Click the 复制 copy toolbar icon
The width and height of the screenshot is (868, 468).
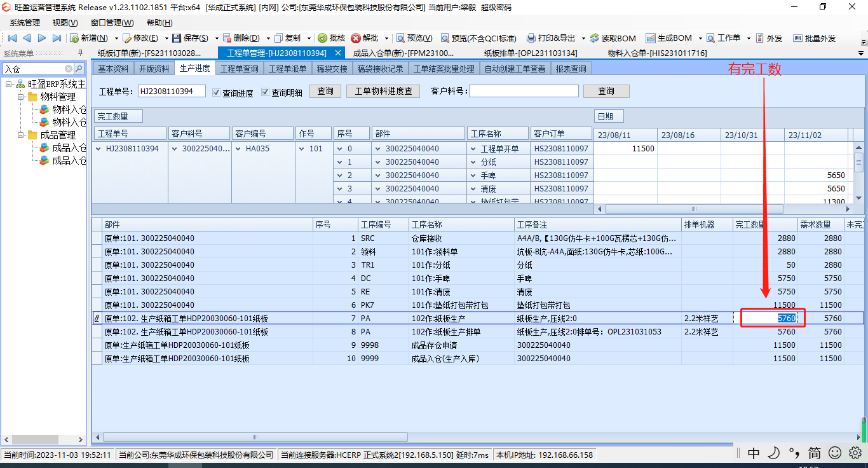coord(279,38)
